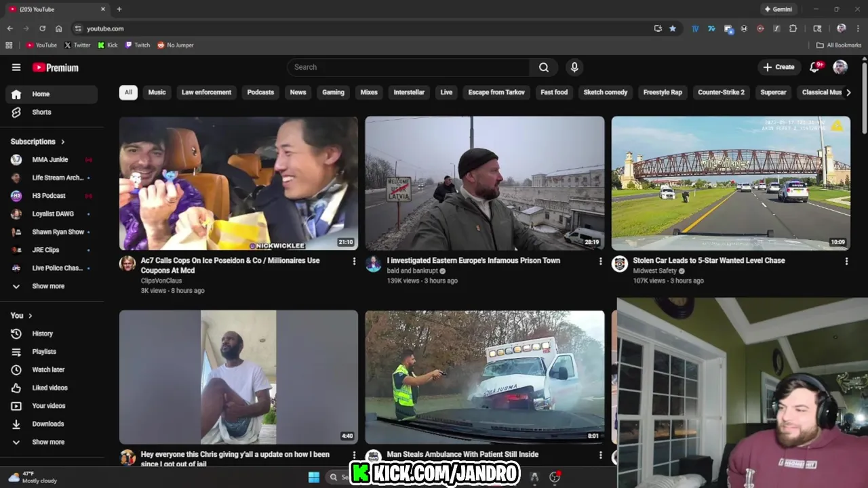
Task: Open the You section chevron
Action: point(30,316)
